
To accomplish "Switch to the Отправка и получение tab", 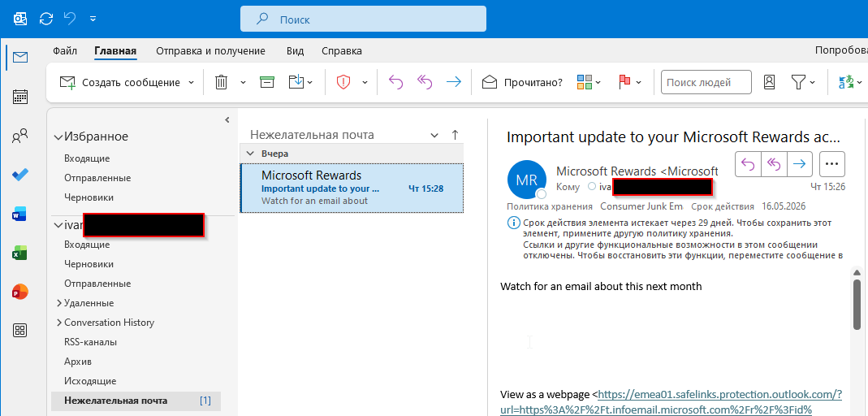I will [x=210, y=50].
